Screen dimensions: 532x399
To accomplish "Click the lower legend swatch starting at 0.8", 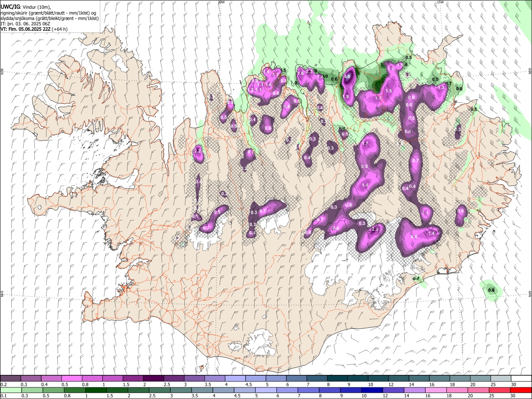I will 74,390.
